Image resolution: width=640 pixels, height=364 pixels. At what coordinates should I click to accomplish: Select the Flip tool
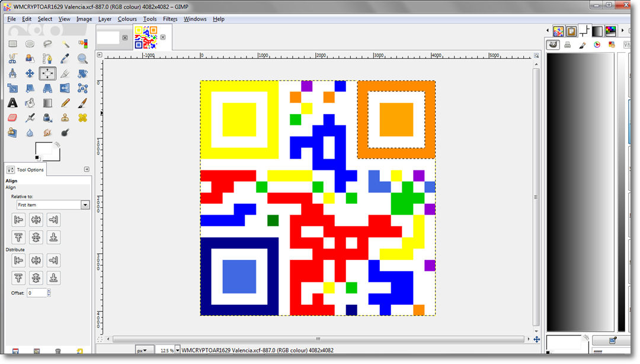coord(65,88)
